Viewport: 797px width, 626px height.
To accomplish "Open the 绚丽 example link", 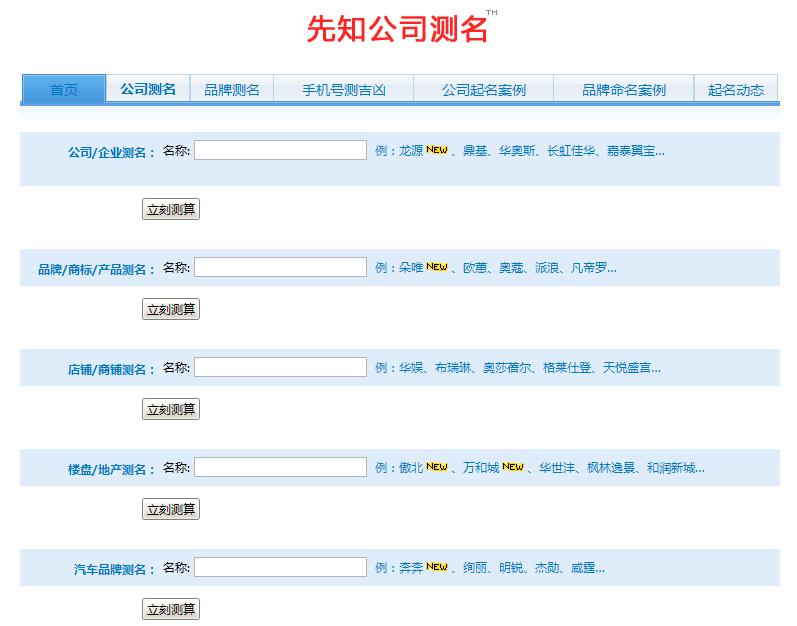I will click(475, 568).
